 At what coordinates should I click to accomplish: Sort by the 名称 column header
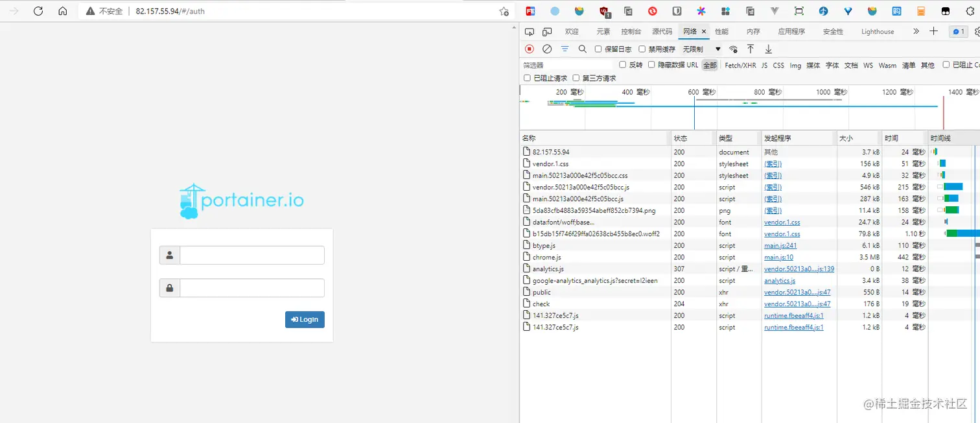coord(595,138)
